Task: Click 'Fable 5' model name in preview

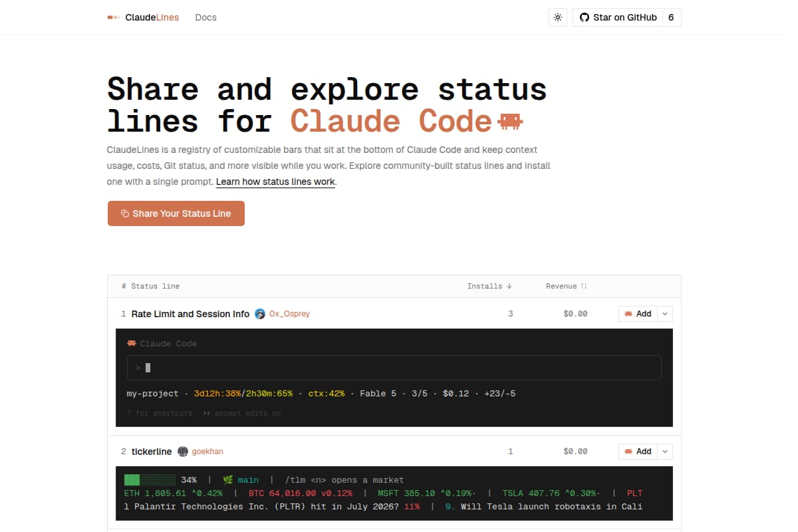Action: click(x=378, y=394)
